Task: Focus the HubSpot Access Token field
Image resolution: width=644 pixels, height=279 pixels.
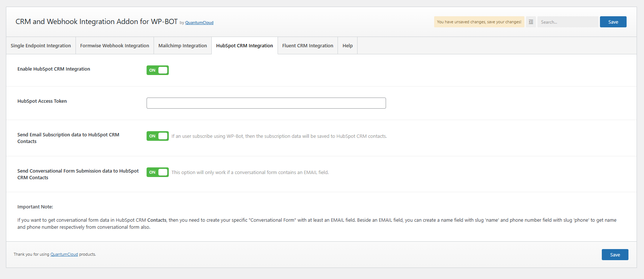Action: 266,103
